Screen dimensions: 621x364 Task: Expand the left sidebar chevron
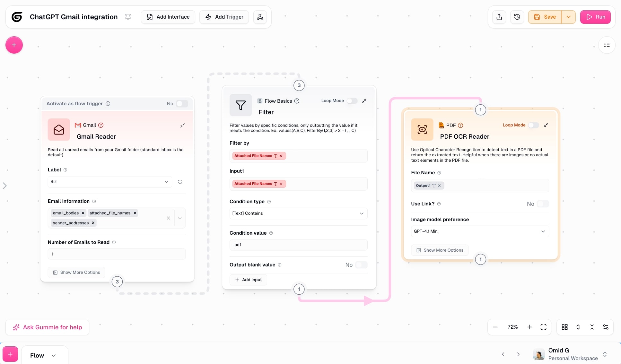click(4, 186)
